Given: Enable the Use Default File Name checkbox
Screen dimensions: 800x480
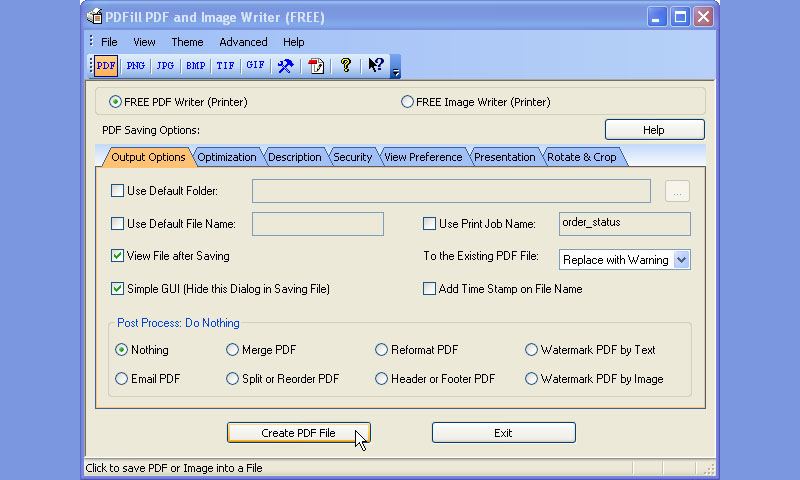Looking at the screenshot, I should pyautogui.click(x=117, y=223).
